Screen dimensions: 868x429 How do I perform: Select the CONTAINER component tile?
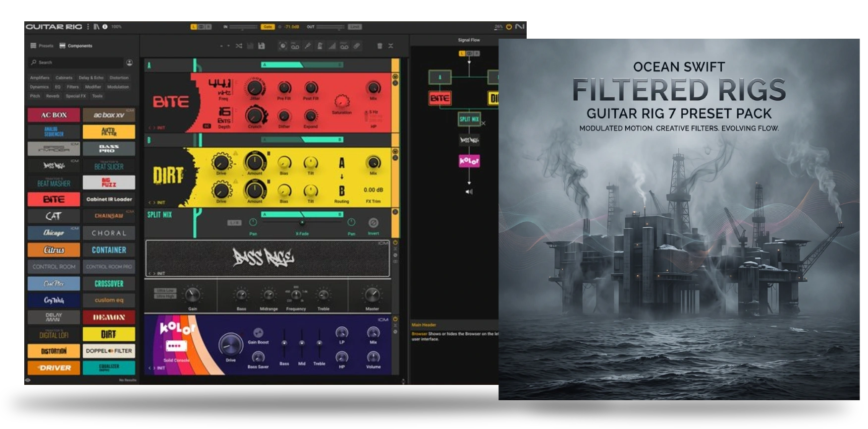click(x=109, y=250)
